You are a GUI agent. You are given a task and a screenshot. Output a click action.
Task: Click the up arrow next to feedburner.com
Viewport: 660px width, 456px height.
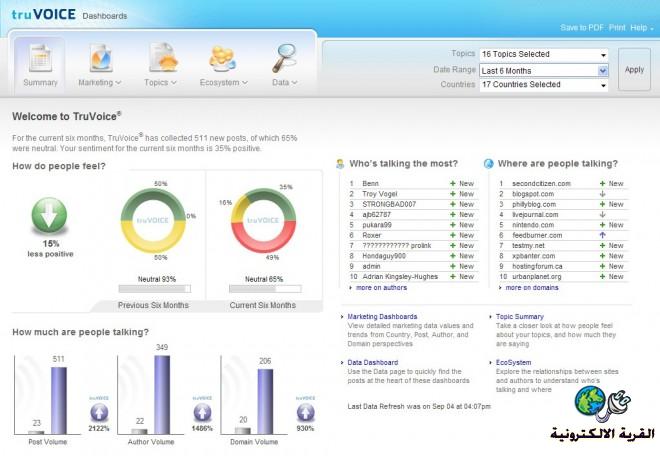pyautogui.click(x=602, y=235)
